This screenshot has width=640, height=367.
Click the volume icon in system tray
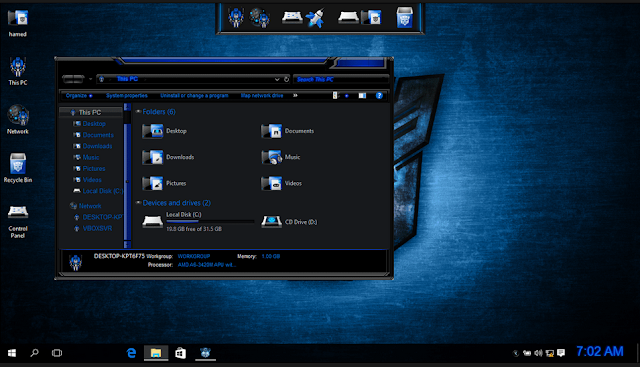tap(538, 353)
